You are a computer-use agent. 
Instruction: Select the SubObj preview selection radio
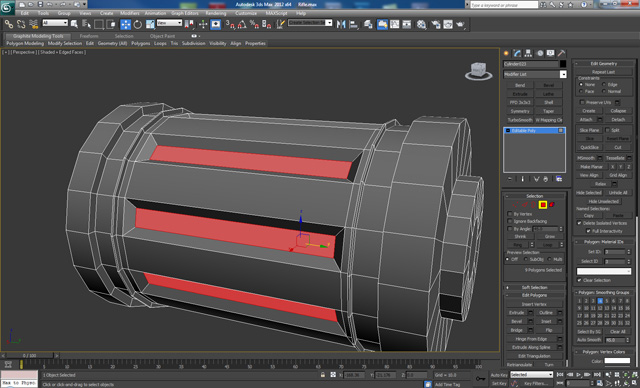(526, 259)
